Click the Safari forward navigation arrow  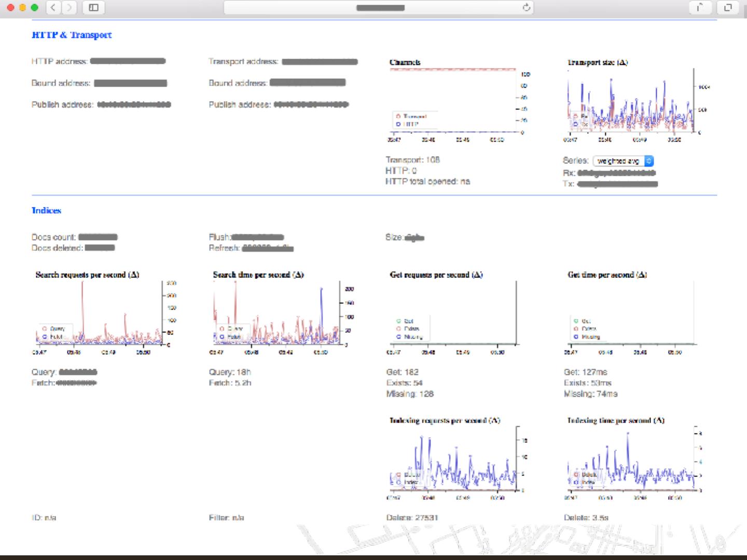pyautogui.click(x=69, y=7)
